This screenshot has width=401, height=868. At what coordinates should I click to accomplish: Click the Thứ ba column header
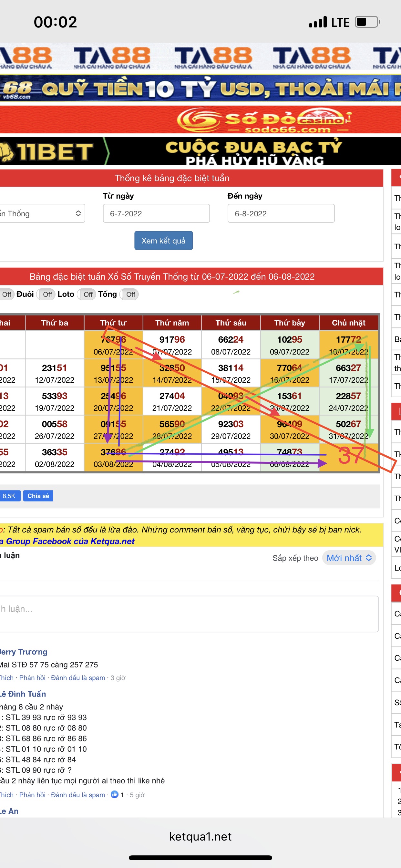coord(55,323)
